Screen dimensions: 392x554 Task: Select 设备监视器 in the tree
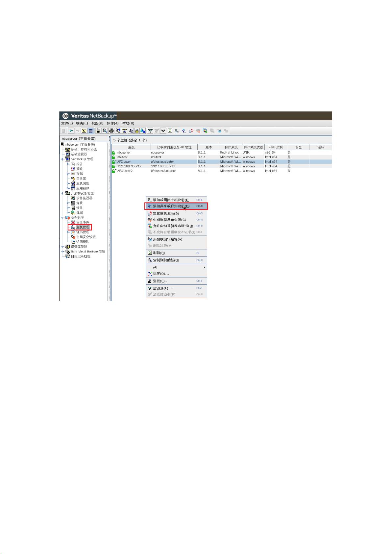(x=85, y=198)
